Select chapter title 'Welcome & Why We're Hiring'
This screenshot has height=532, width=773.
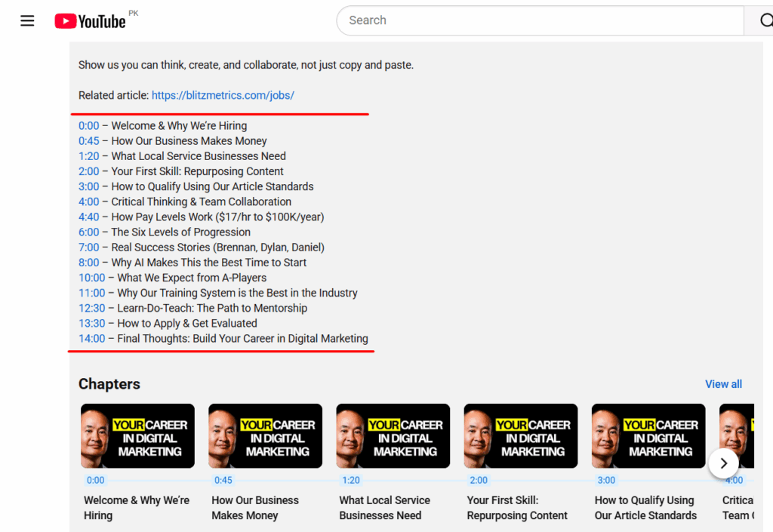(x=137, y=508)
